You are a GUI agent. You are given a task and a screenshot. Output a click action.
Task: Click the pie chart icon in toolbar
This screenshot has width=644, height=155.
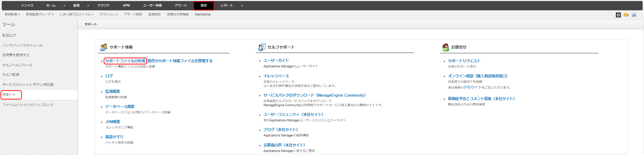click(x=626, y=15)
